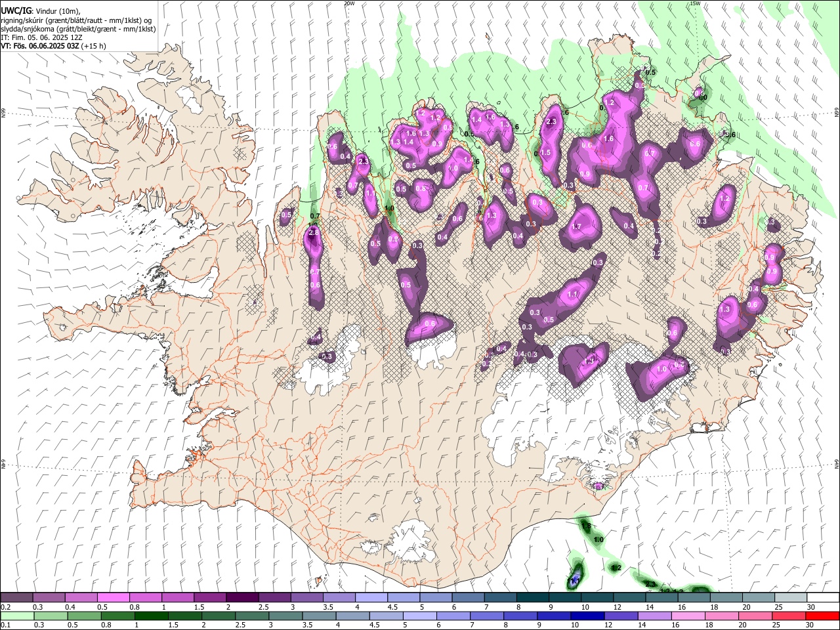Select the white swatch after 30 in upper legend

(822, 598)
